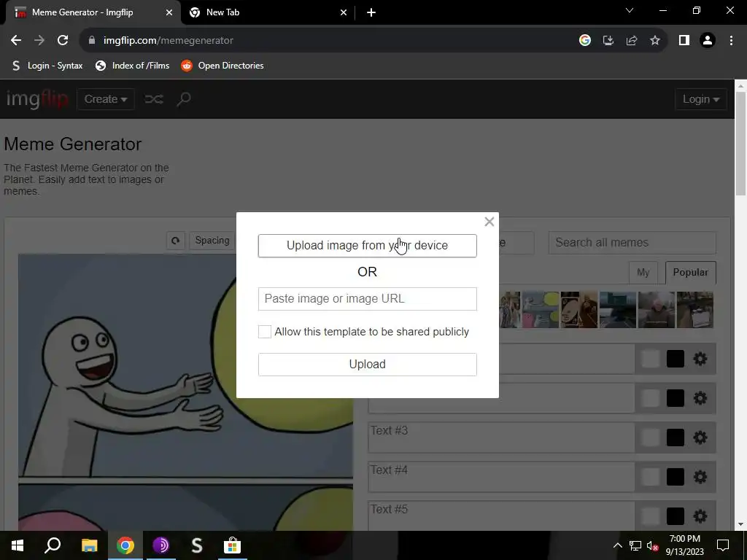Close the upload dialog with X
Screen dimensions: 747x560
(489, 222)
